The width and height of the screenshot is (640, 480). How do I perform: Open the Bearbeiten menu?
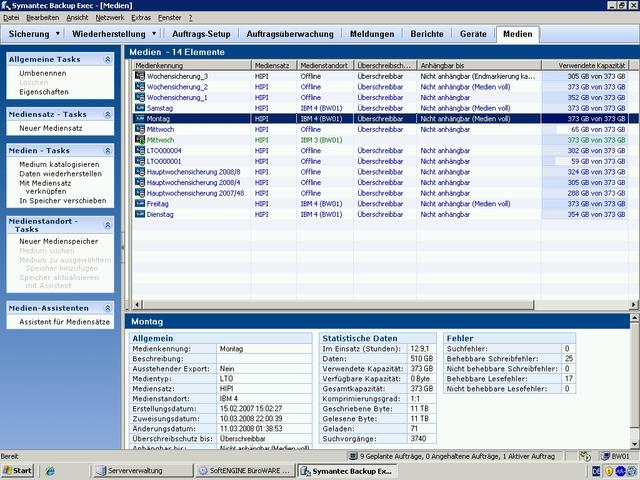42,18
